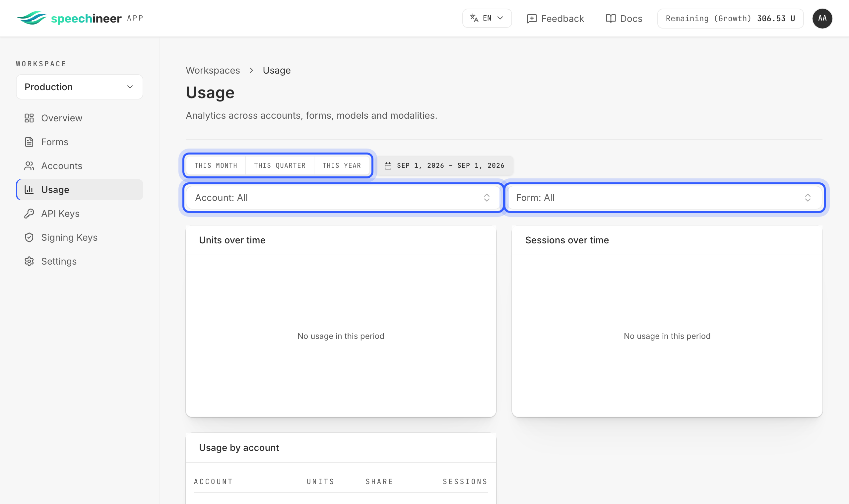Screen dimensions: 849x504
Task: Click the Feedback message-plus icon
Action: coord(532,19)
